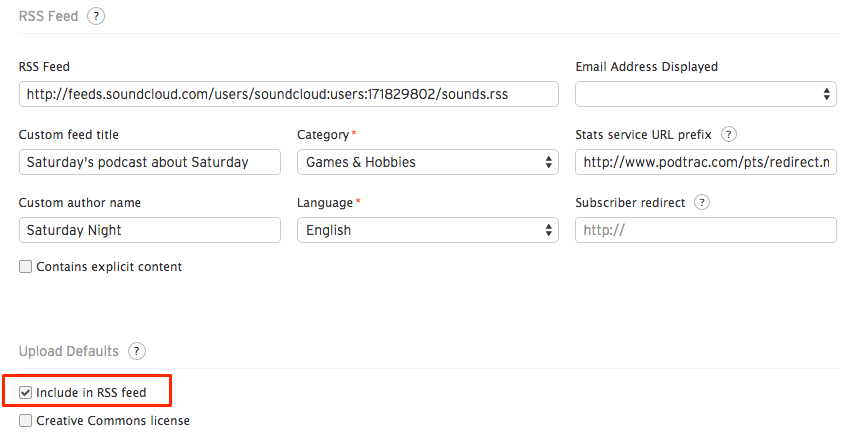
Task: Click the Contains explicit content label
Action: (x=109, y=267)
